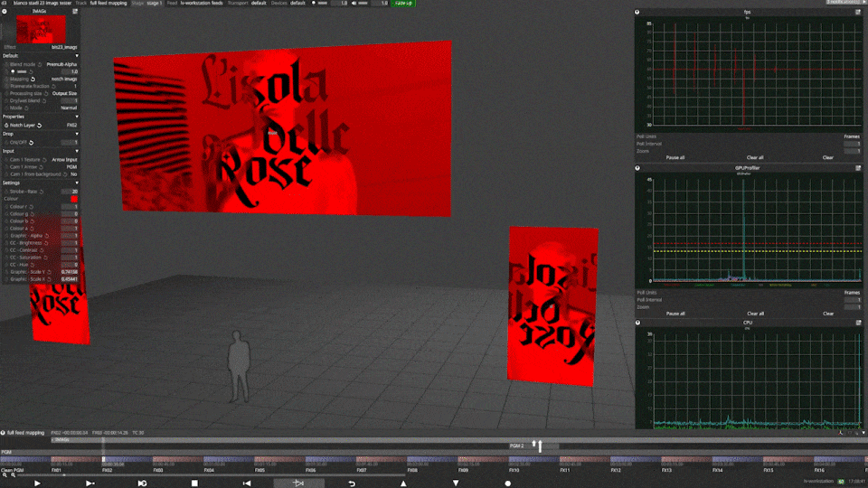The width and height of the screenshot is (868, 488).
Task: Open Blend mode Premult-Alpha dropdown
Action: pyautogui.click(x=61, y=64)
